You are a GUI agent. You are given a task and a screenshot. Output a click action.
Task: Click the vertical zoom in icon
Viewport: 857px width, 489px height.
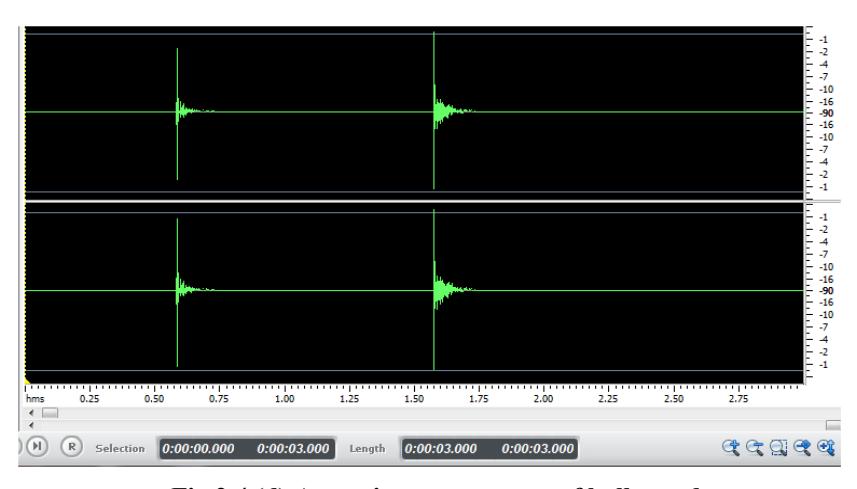point(826,447)
